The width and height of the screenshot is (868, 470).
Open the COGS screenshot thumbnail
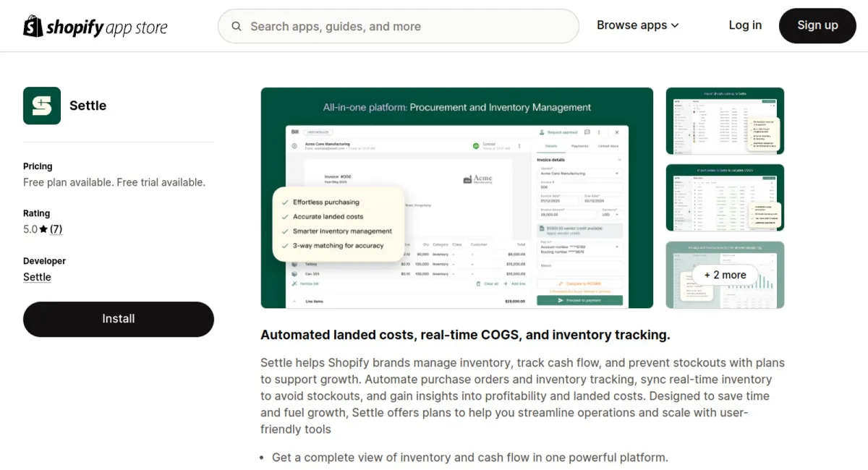tap(725, 198)
